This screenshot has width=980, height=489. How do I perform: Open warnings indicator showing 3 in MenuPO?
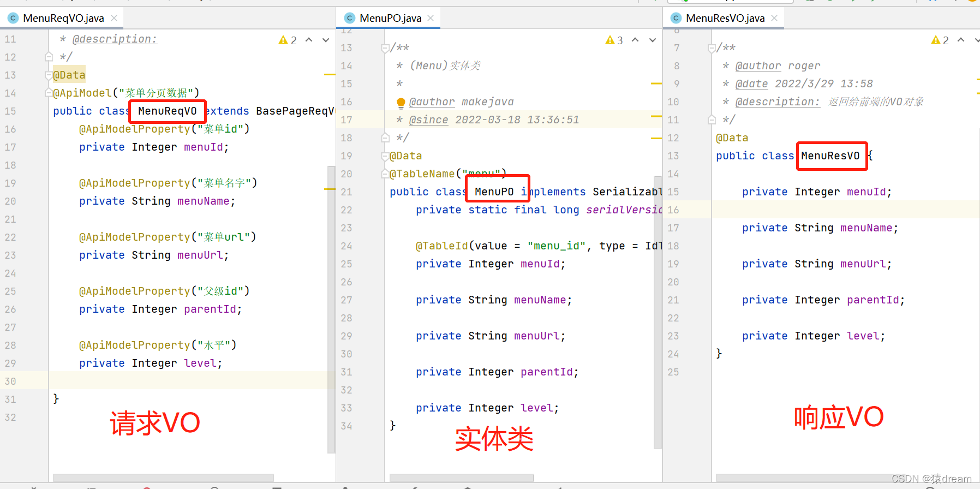tap(614, 40)
